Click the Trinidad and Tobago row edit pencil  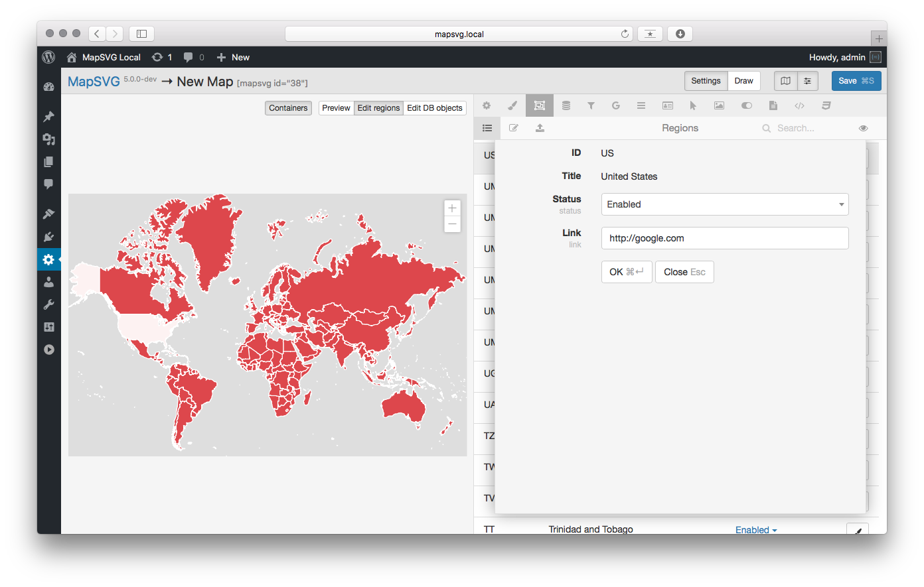[858, 530]
